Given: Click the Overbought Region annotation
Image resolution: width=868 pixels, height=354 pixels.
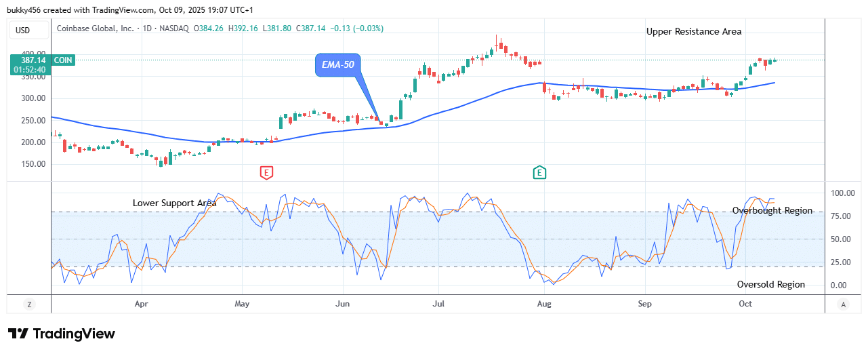Looking at the screenshot, I should coord(772,210).
